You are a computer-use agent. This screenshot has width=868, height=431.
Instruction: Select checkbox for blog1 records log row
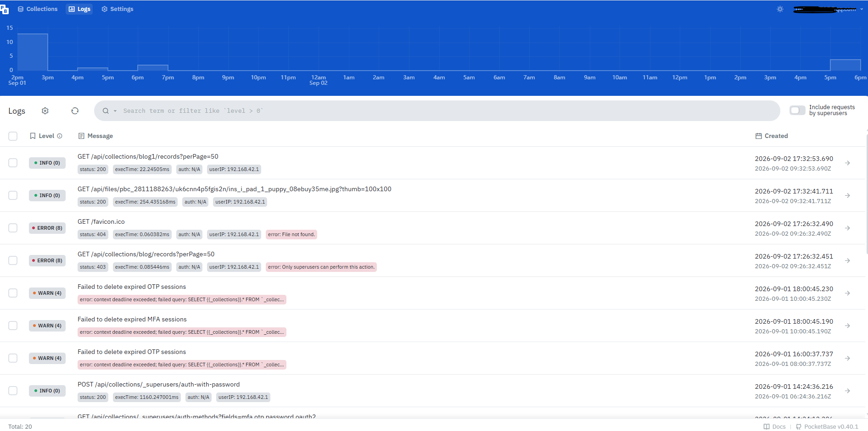pyautogui.click(x=13, y=163)
